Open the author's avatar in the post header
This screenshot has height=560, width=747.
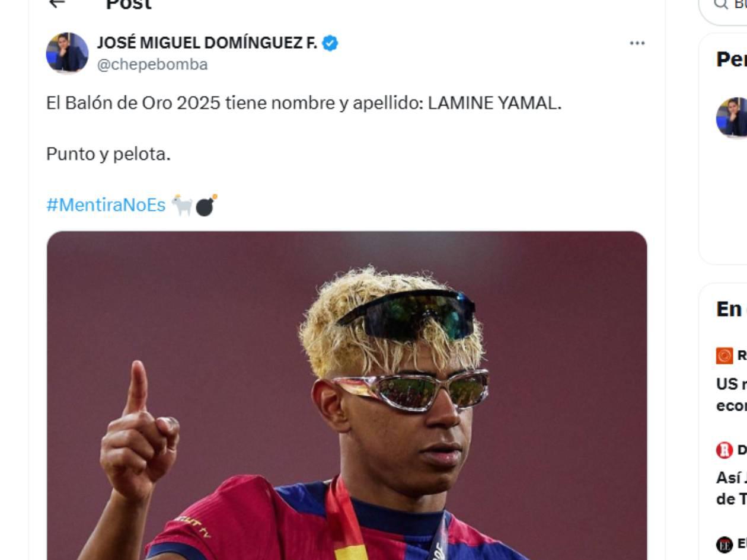[x=67, y=53]
